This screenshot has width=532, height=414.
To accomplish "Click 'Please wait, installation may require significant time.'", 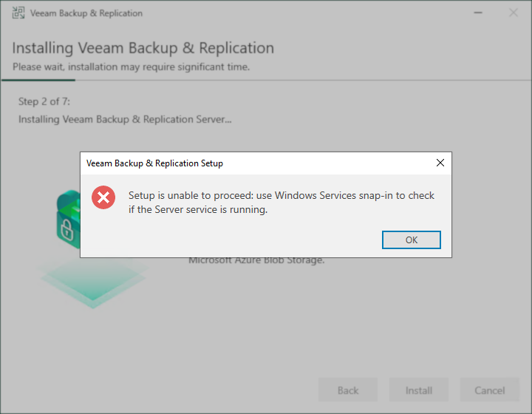I will (131, 67).
